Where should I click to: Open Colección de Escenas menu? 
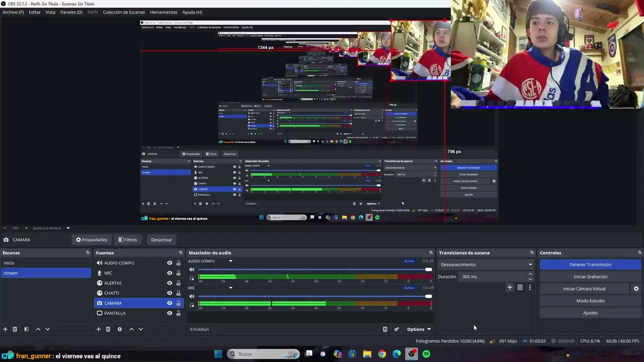coord(124,12)
